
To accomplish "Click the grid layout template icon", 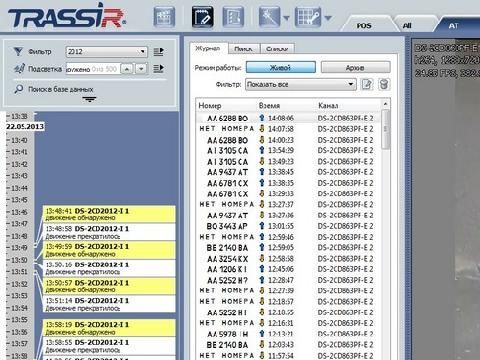I will [x=308, y=17].
